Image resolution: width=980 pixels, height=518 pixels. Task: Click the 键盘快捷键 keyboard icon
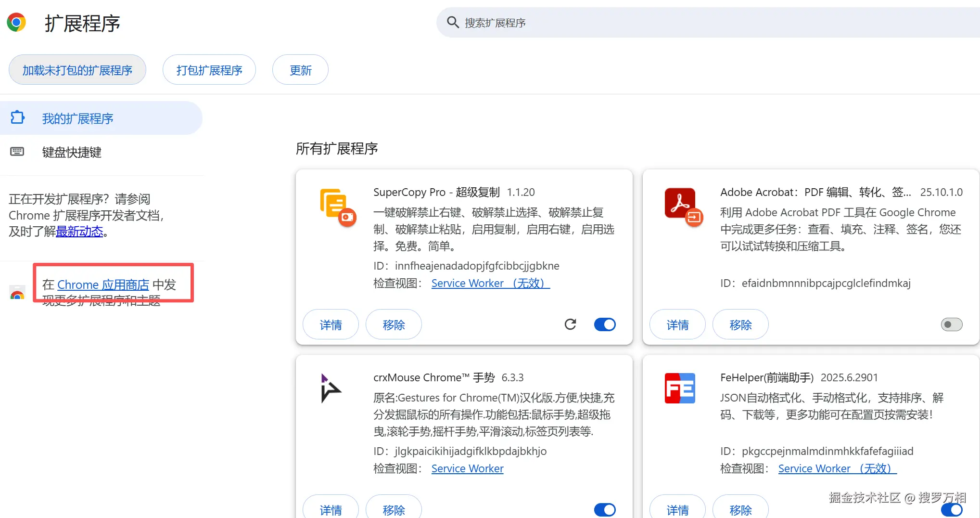(17, 152)
